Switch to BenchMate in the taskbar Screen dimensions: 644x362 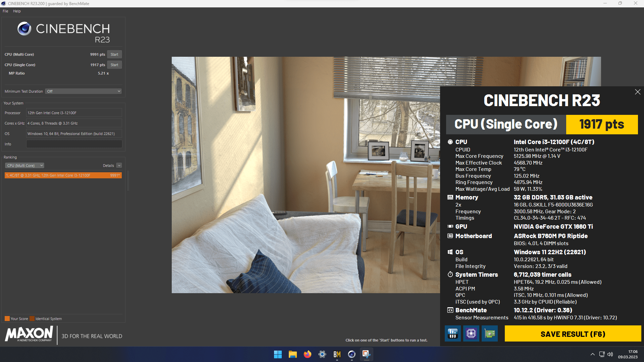[x=337, y=354]
